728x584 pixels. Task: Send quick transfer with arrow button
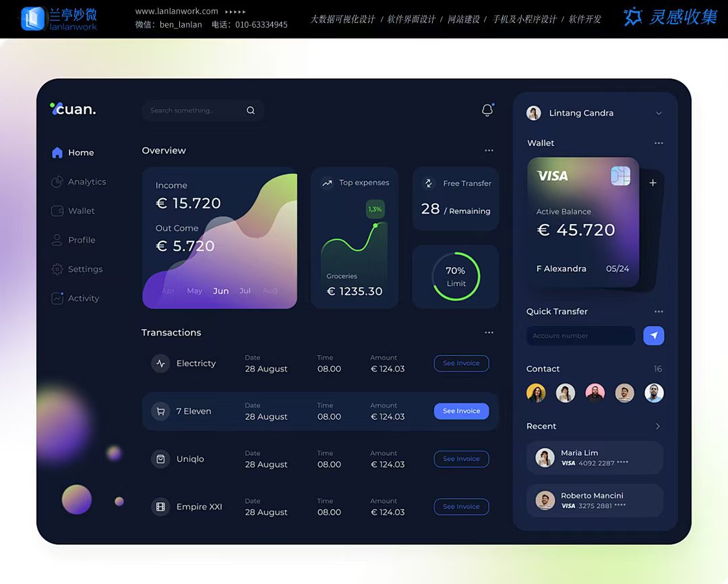653,336
